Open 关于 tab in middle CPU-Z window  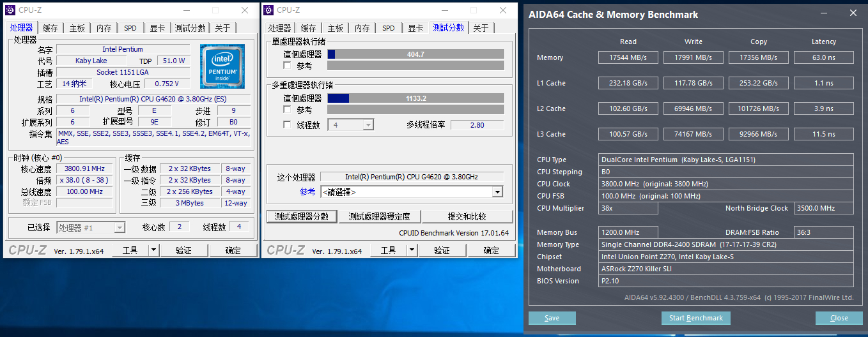click(481, 28)
